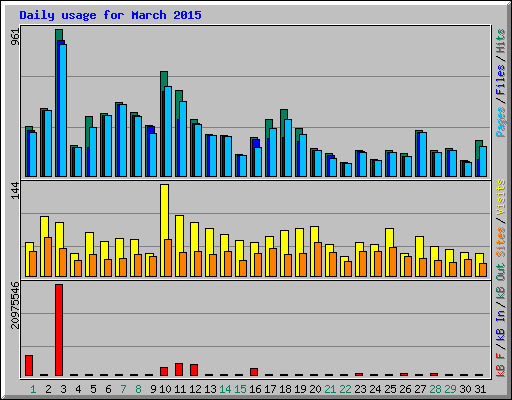
Task: Click the 144 visits axis label
Action: click(x=15, y=191)
